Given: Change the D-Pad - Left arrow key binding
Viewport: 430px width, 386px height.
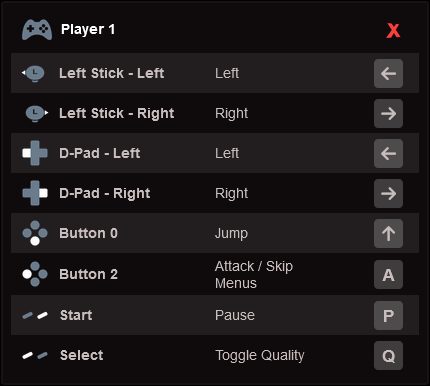Looking at the screenshot, I should coord(388,154).
